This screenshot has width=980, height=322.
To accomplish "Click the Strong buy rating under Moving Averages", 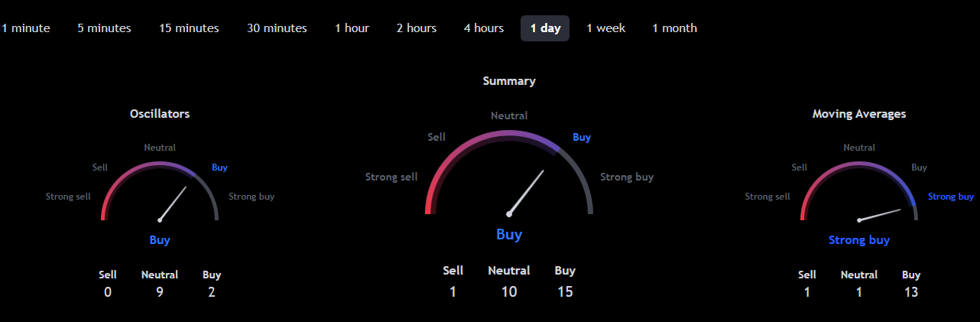I will click(x=859, y=240).
